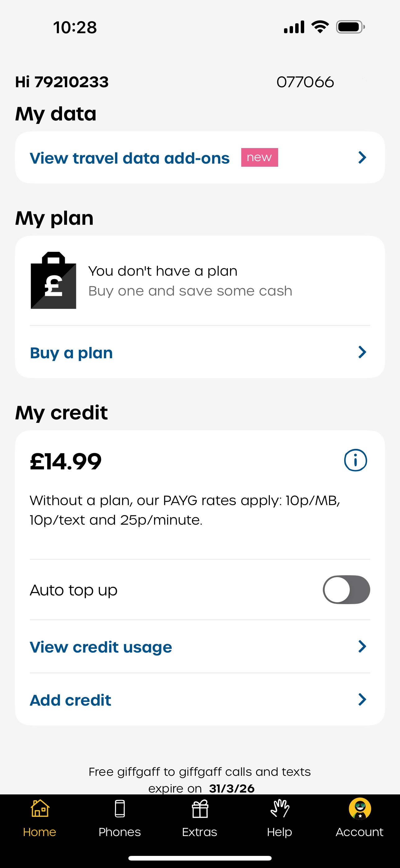400x868 pixels.
Task: Open the View credit usage link
Action: pyautogui.click(x=101, y=647)
